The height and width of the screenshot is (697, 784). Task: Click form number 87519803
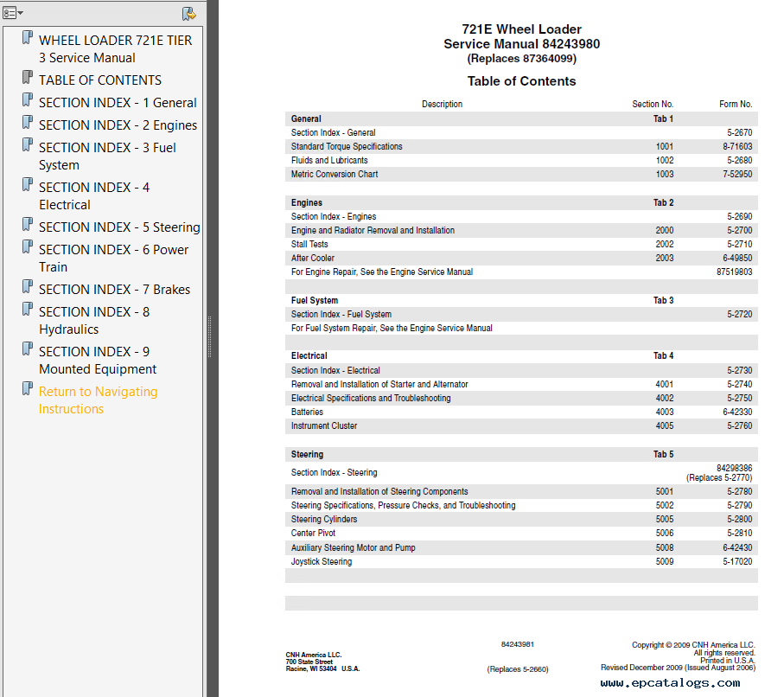(x=734, y=272)
